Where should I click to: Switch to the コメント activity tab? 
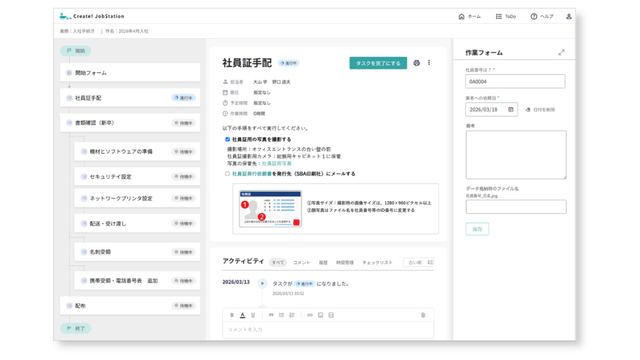pos(302,262)
